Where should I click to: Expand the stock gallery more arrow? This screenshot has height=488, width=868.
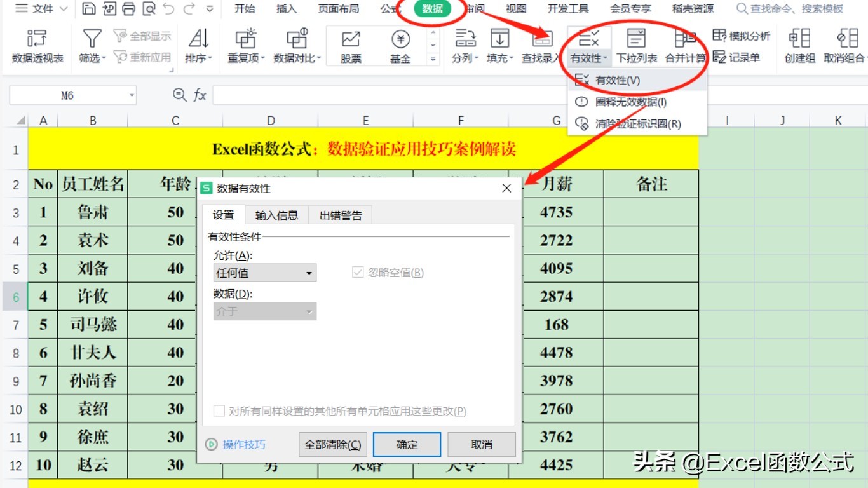point(433,59)
